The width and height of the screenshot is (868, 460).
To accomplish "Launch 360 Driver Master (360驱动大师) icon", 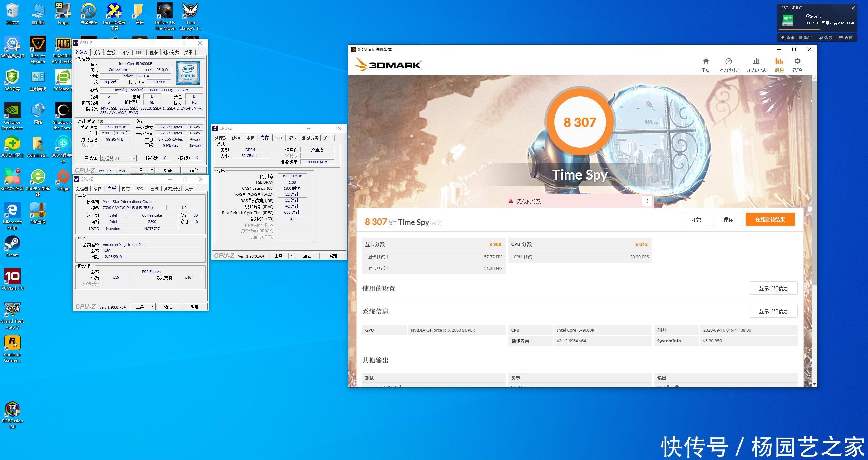I will [x=13, y=47].
